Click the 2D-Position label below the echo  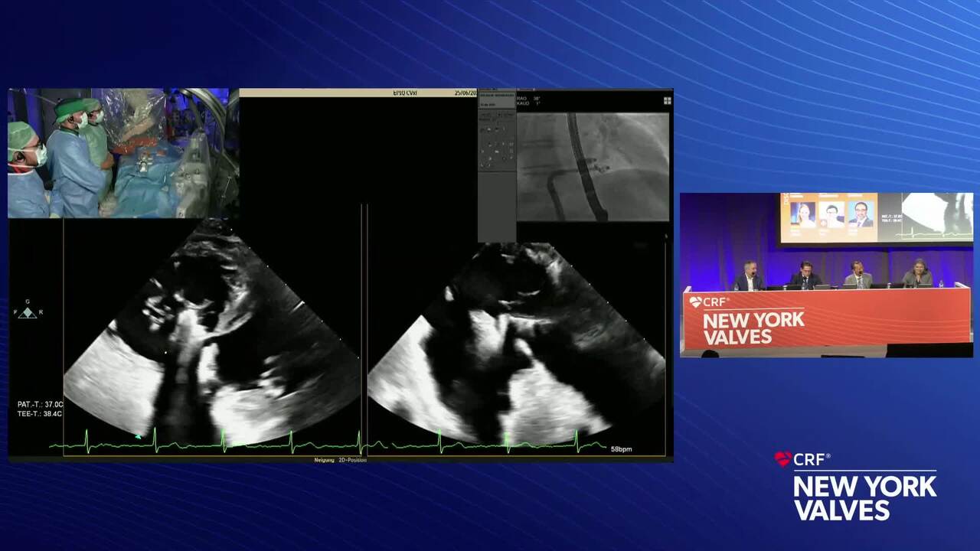[x=353, y=460]
